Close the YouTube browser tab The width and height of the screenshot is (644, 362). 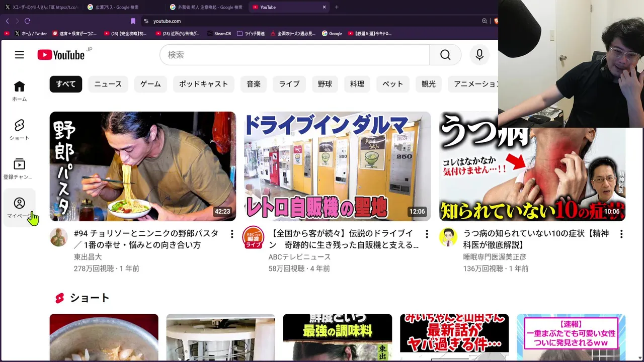(324, 7)
